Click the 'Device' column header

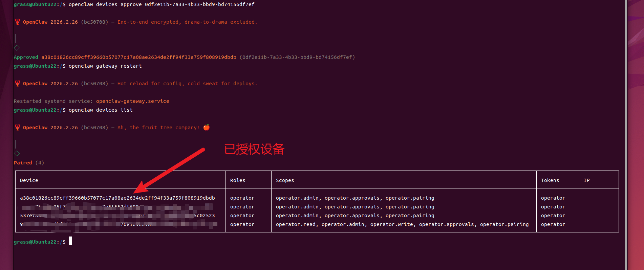click(29, 180)
